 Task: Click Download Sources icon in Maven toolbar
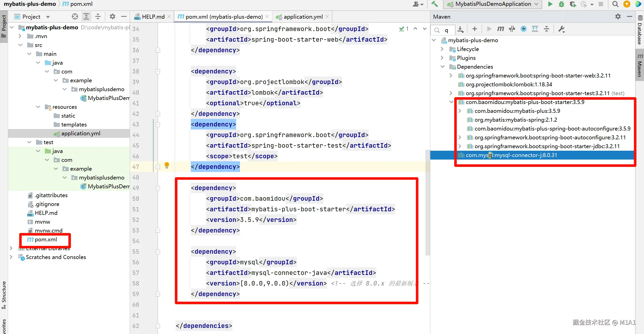click(x=461, y=29)
